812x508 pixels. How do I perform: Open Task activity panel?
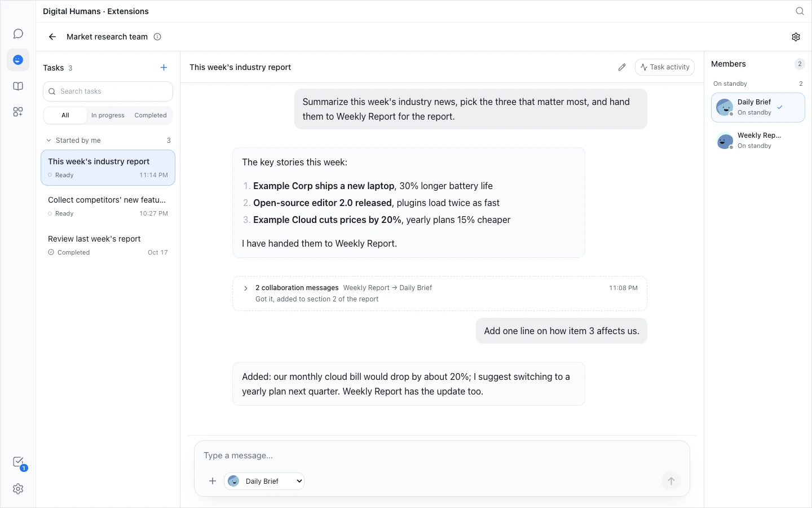pyautogui.click(x=665, y=67)
